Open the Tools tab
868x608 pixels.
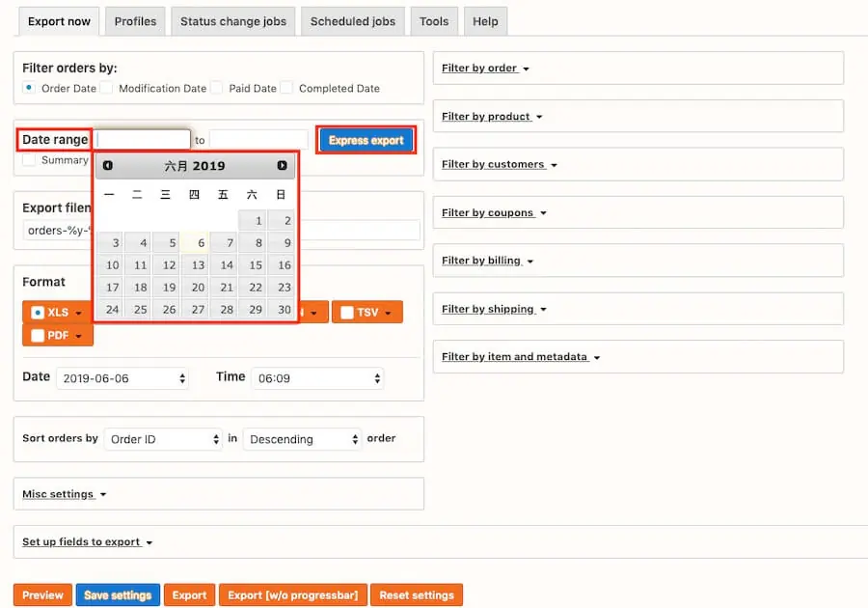pyautogui.click(x=433, y=21)
